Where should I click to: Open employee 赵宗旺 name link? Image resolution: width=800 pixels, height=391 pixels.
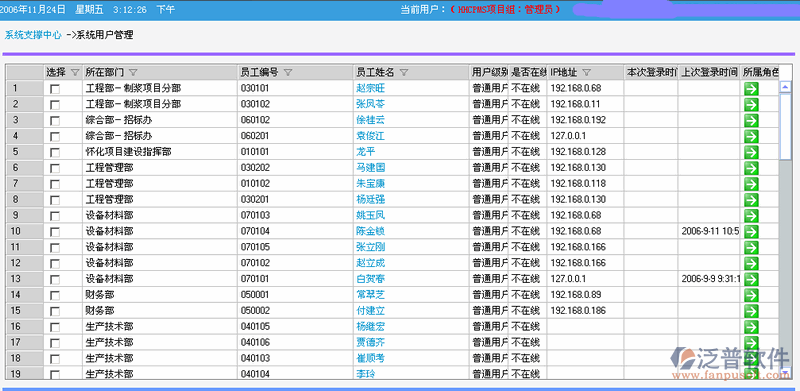coord(370,88)
